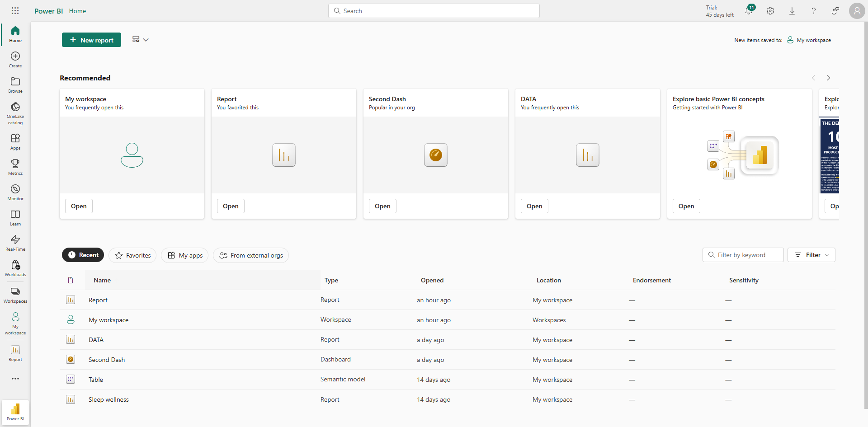Open the Feedback icon in header

click(835, 11)
